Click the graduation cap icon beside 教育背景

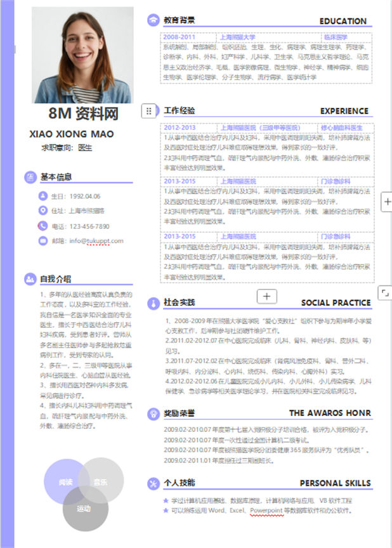click(x=153, y=20)
